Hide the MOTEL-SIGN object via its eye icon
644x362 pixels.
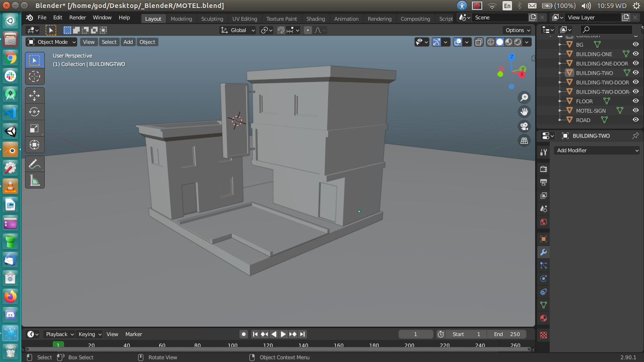[x=636, y=110]
